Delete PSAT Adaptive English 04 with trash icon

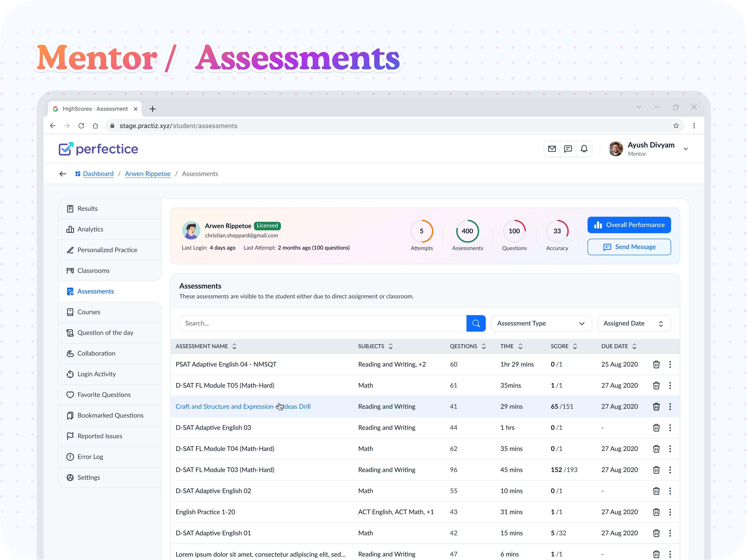[656, 365]
